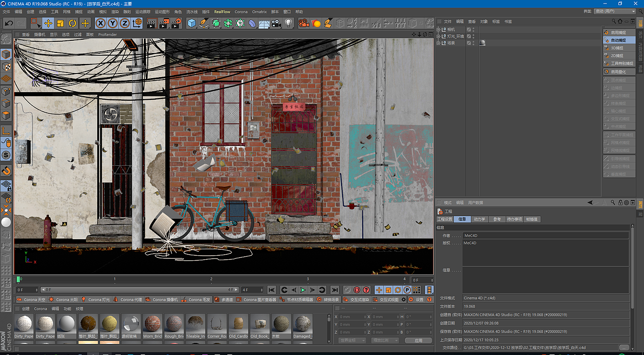This screenshot has width=644, height=355.
Task: Select Polygons mode in left toolbar
Action: [x=6, y=116]
